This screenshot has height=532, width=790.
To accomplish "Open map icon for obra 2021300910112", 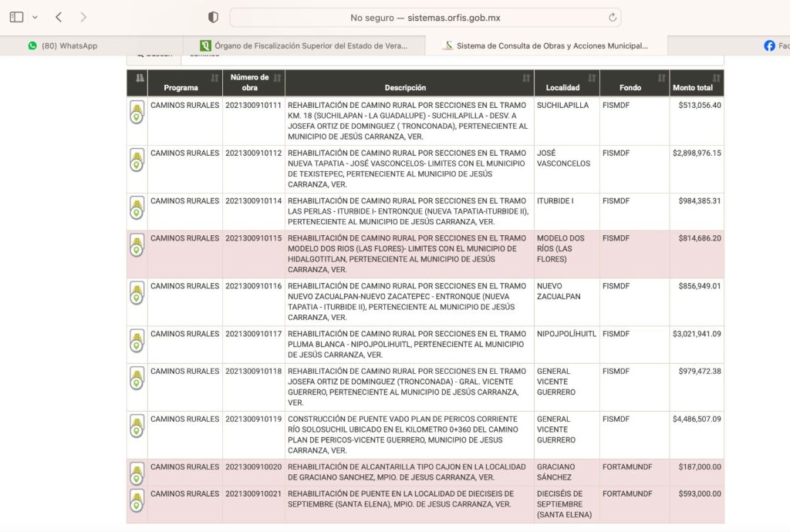I will point(137,160).
